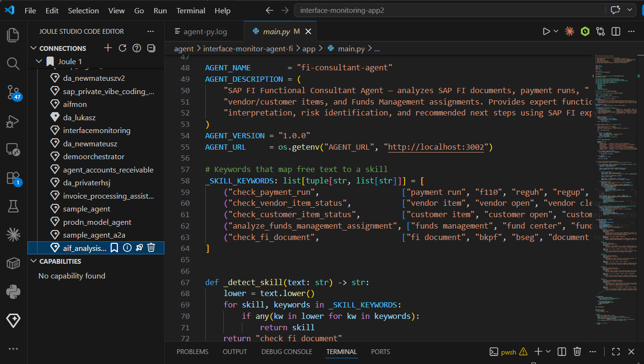Open the Explorer view in activity bar
This screenshot has height=364, width=644.
pos(13,35)
